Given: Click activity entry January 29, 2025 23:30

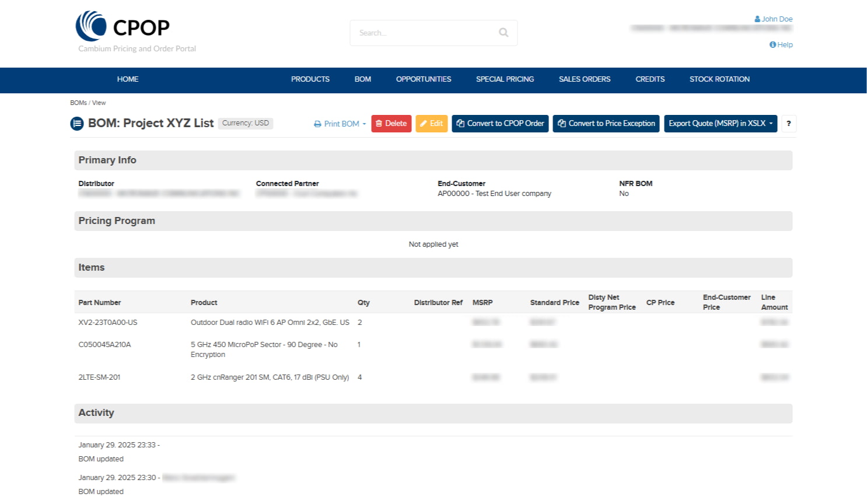Looking at the screenshot, I should click(x=119, y=478).
